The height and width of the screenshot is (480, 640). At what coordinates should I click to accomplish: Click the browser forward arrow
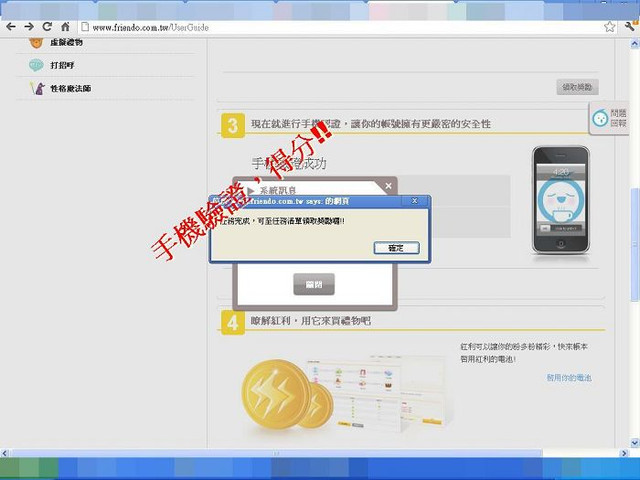point(29,27)
